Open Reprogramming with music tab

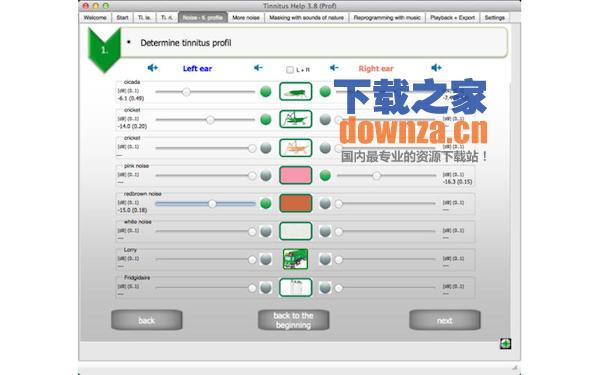[387, 18]
